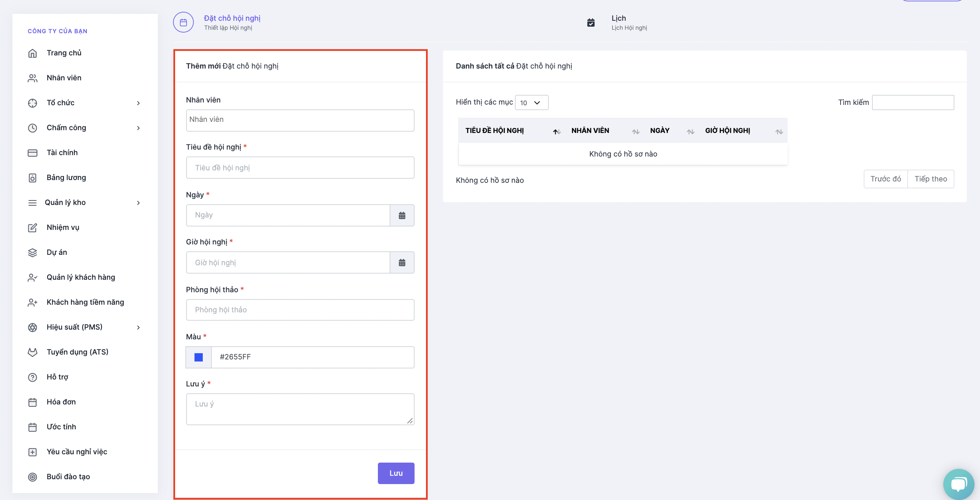Open the picker icon for Giờ hội nghị
Viewport: 980px width, 500px height.
pos(402,262)
